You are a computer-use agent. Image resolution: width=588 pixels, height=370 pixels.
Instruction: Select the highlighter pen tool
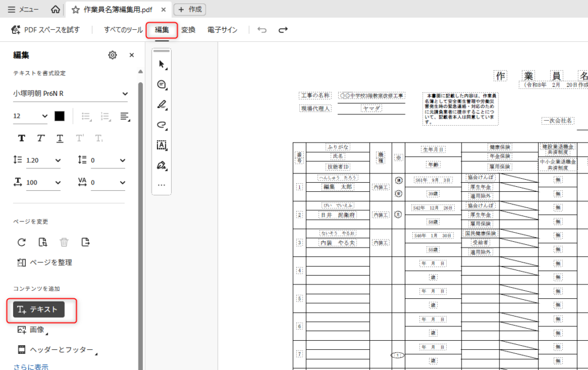click(x=161, y=105)
